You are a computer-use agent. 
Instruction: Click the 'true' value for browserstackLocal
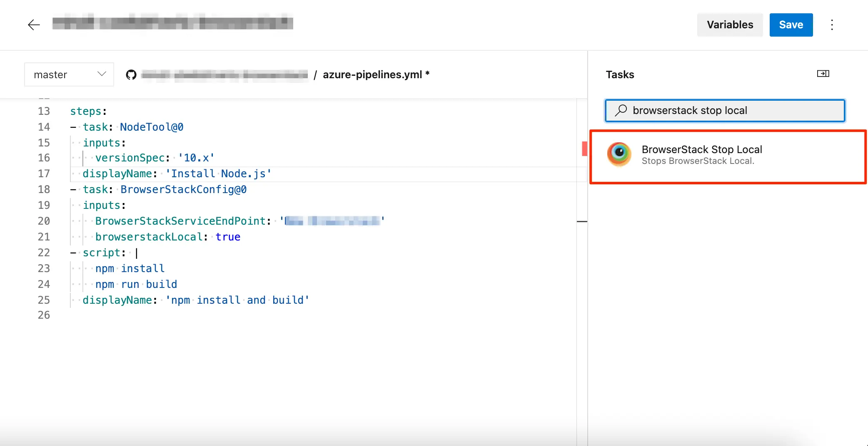click(228, 237)
